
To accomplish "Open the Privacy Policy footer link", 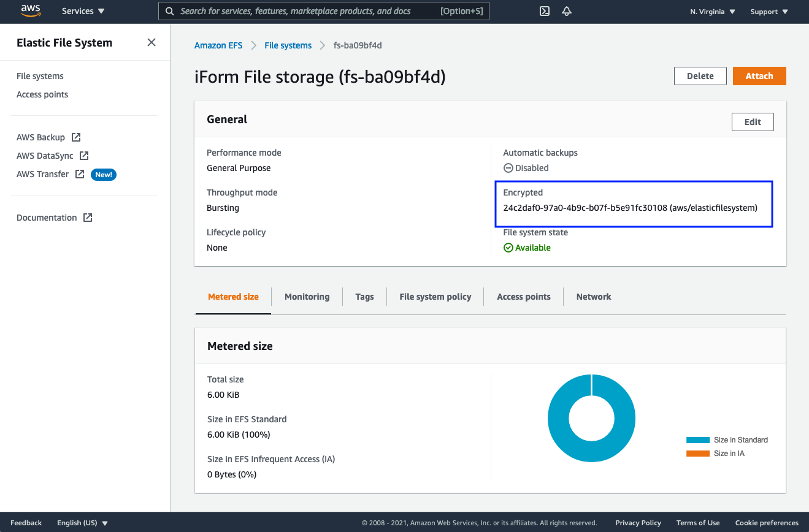I will coord(638,523).
